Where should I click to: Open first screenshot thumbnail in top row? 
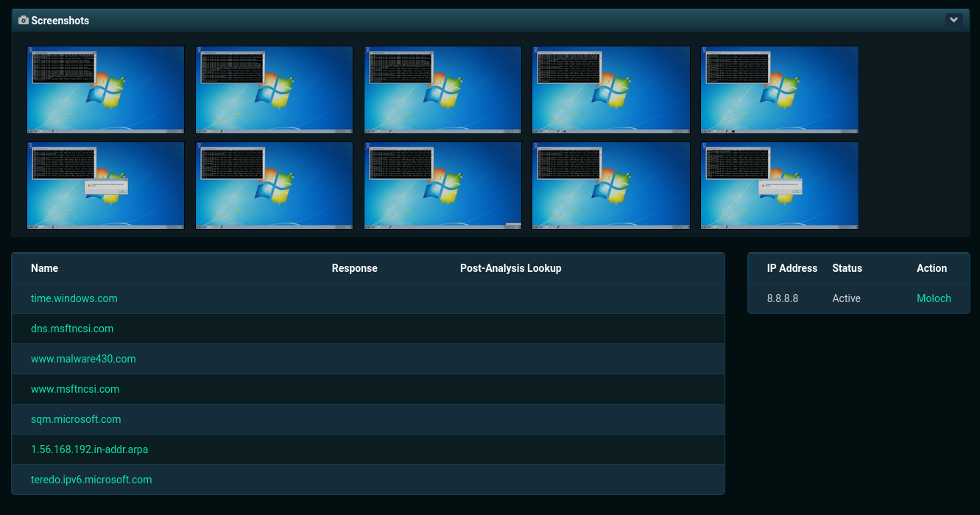point(106,90)
